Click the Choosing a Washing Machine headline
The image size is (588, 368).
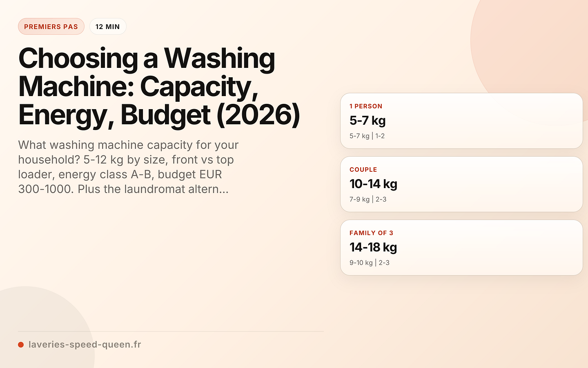click(158, 87)
